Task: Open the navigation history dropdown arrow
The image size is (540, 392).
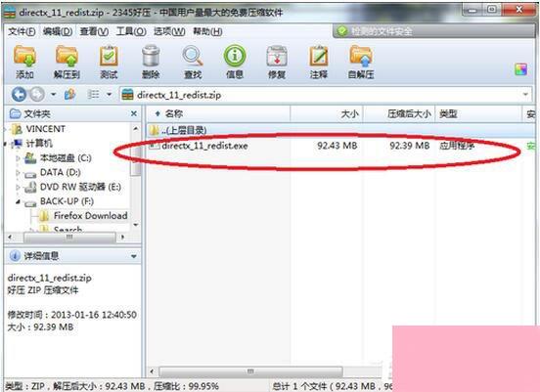Action: tap(54, 94)
